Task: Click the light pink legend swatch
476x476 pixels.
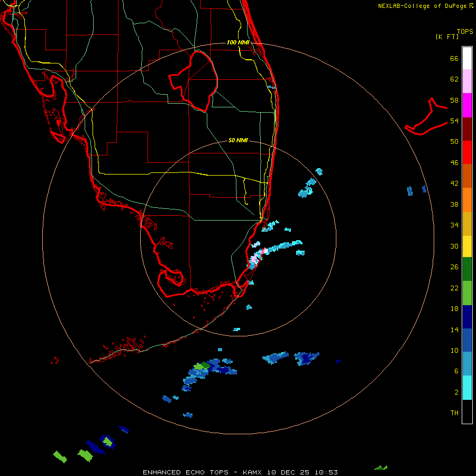Action: pyautogui.click(x=467, y=81)
